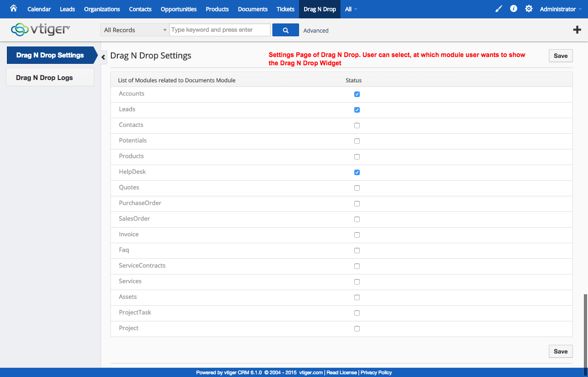Click the vtiger logo
588x377 pixels.
pyautogui.click(x=40, y=29)
